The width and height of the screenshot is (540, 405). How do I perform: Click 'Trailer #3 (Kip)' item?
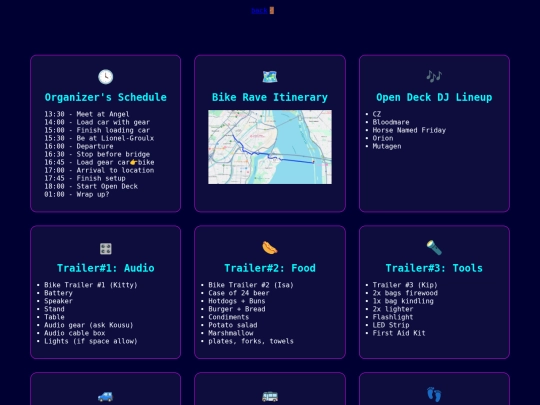pyautogui.click(x=405, y=285)
